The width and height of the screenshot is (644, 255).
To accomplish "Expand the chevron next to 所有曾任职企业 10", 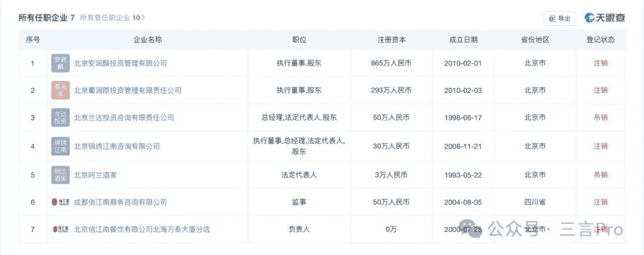I will 144,18.
